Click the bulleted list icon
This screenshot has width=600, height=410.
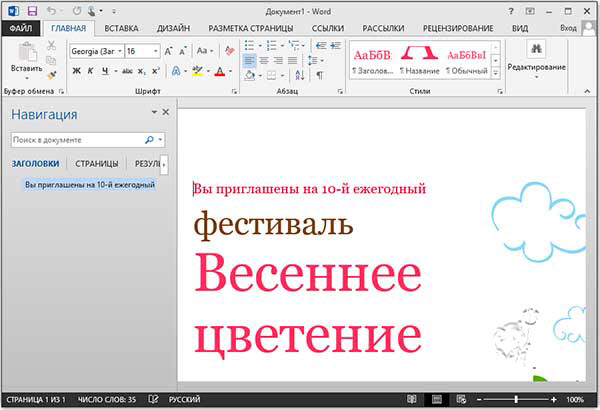[250, 46]
